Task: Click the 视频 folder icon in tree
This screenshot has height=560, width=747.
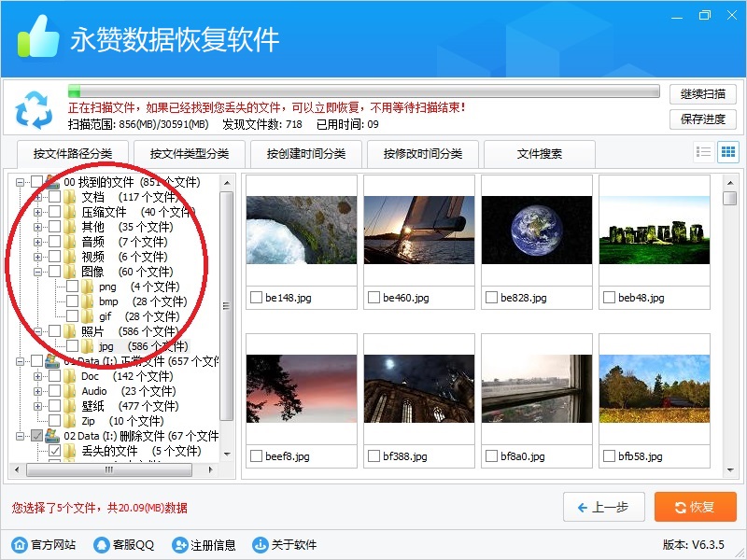Action: pos(69,257)
